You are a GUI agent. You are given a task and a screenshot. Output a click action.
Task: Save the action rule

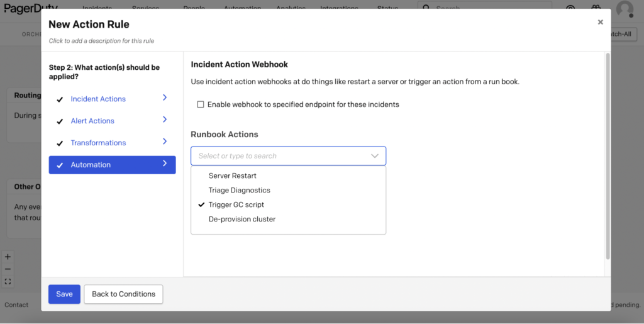(x=64, y=294)
